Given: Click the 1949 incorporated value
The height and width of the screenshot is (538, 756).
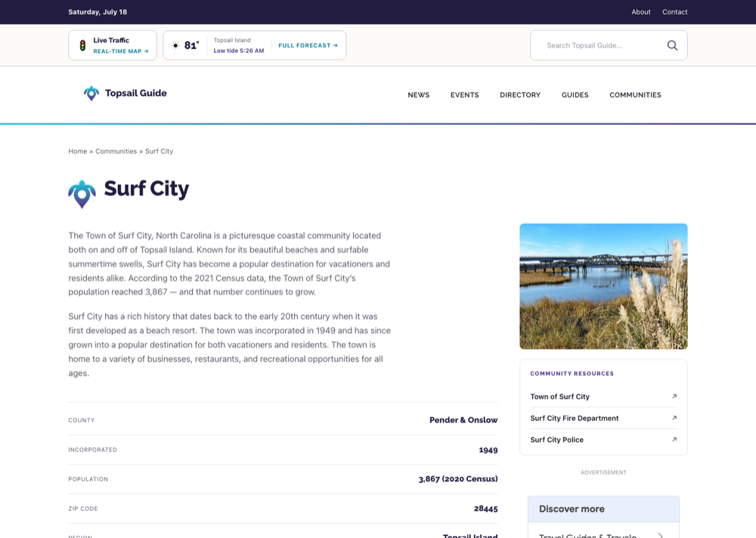Looking at the screenshot, I should (488, 449).
